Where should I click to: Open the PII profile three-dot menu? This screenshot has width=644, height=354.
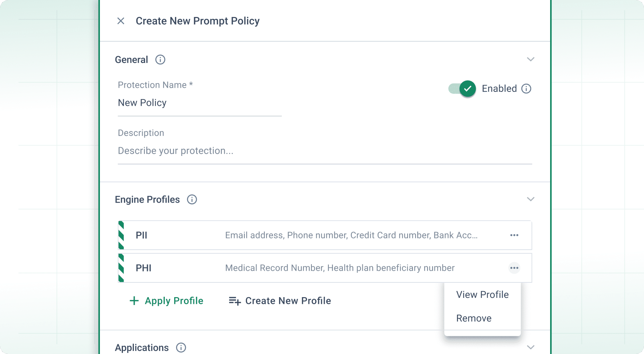click(x=514, y=235)
